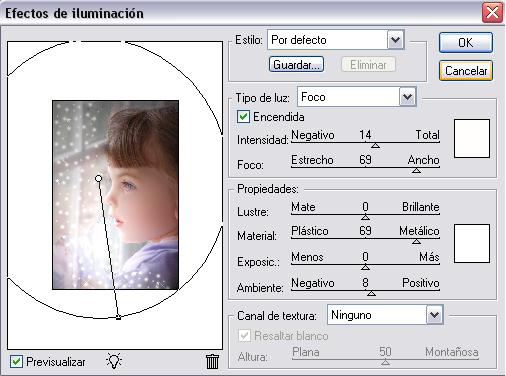Open the Canal de textura dropdown arrow

(x=434, y=315)
